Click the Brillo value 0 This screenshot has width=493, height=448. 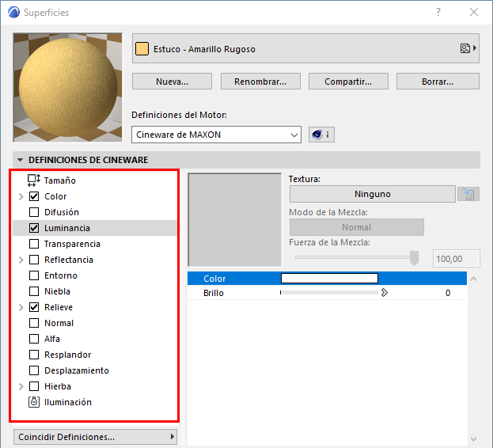[448, 293]
